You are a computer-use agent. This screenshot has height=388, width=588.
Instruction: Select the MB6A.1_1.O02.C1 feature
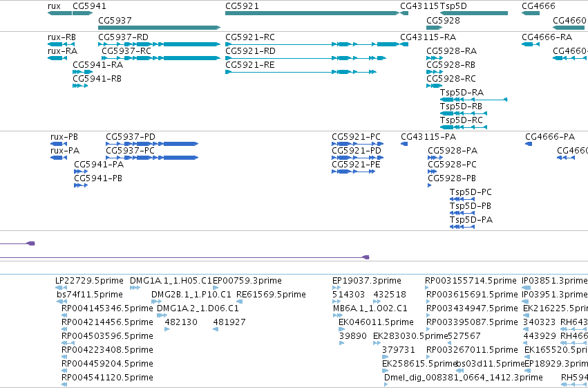coord(338,315)
